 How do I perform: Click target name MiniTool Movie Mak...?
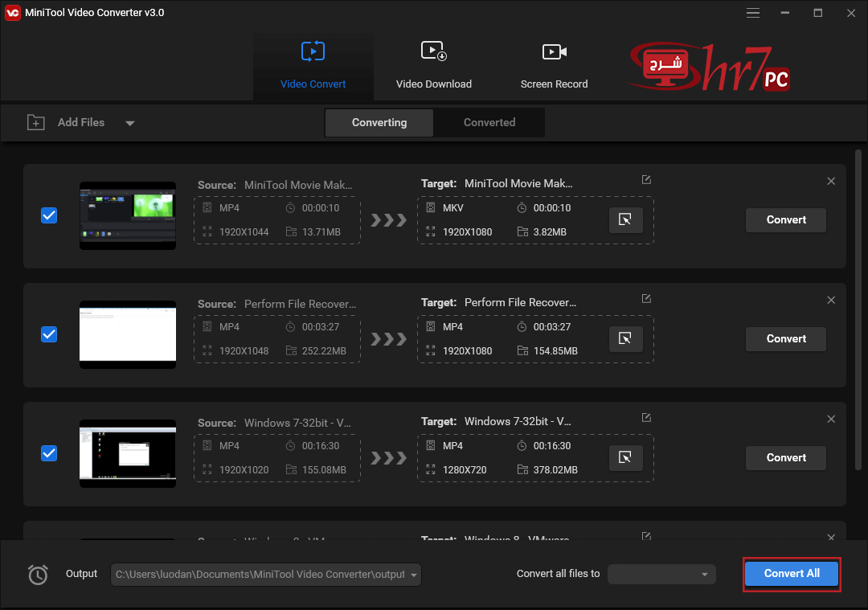click(x=518, y=184)
